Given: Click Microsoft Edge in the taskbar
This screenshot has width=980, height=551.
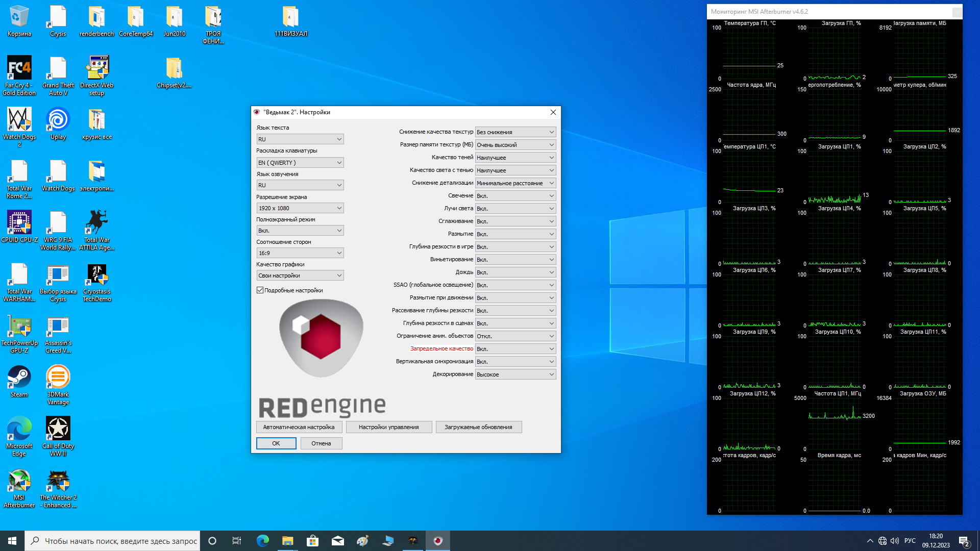Looking at the screenshot, I should tap(263, 541).
